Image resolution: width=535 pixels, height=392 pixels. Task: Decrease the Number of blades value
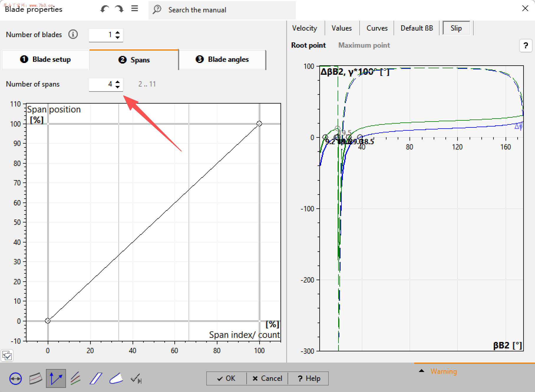coord(118,37)
